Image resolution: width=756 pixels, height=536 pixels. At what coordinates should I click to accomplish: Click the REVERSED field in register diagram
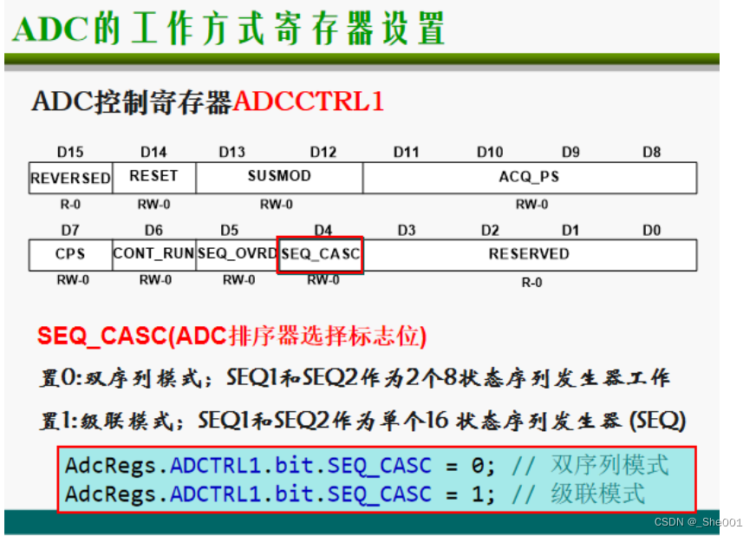70,178
